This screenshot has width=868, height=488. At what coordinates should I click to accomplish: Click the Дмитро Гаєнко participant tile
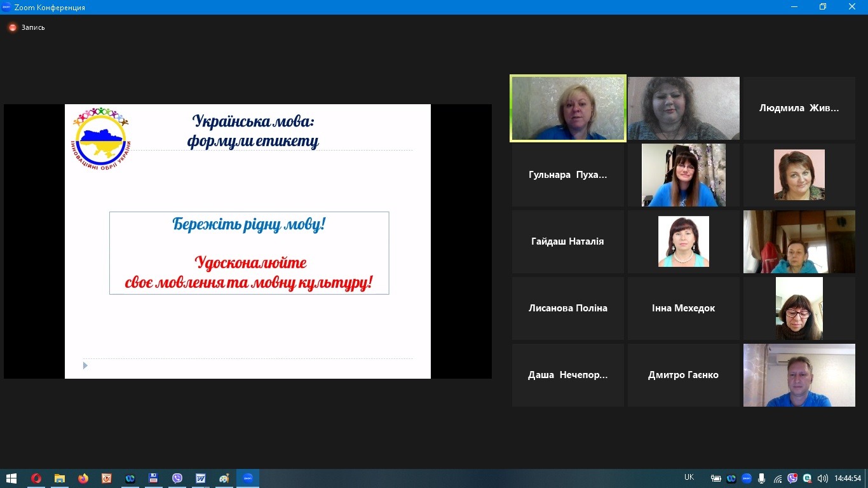pos(683,375)
